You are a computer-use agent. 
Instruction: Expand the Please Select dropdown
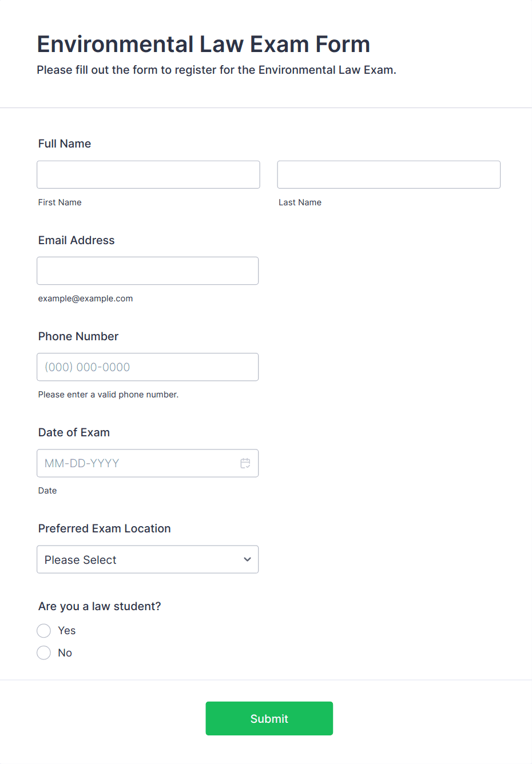click(x=148, y=559)
